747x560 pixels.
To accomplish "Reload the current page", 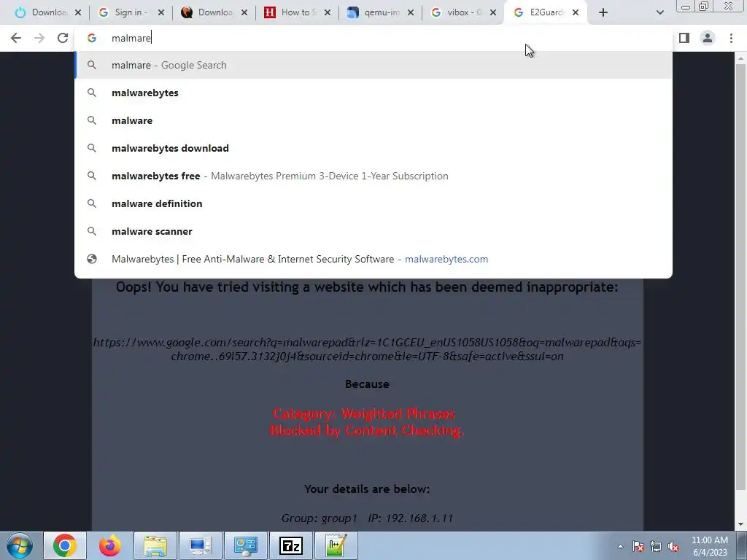I will pyautogui.click(x=63, y=38).
